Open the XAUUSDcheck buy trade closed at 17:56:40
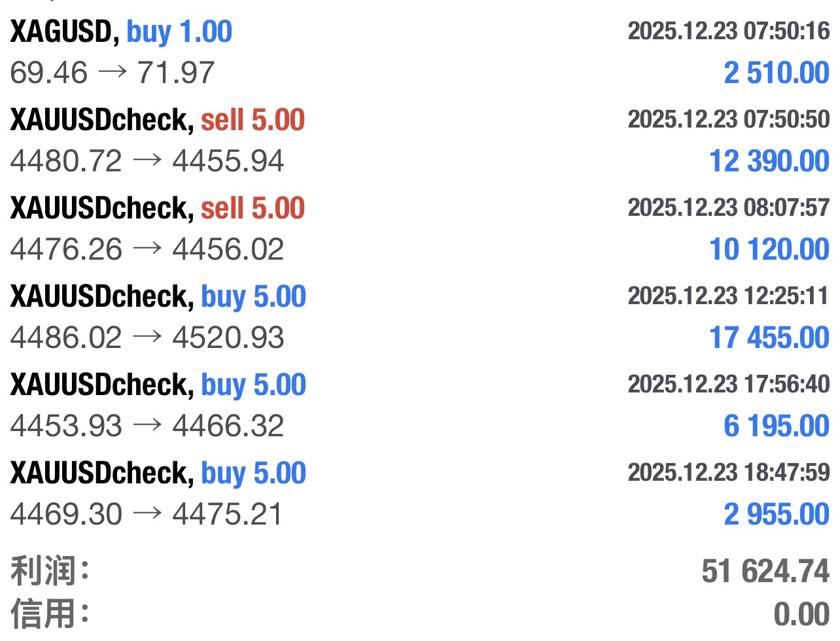 [x=158, y=385]
